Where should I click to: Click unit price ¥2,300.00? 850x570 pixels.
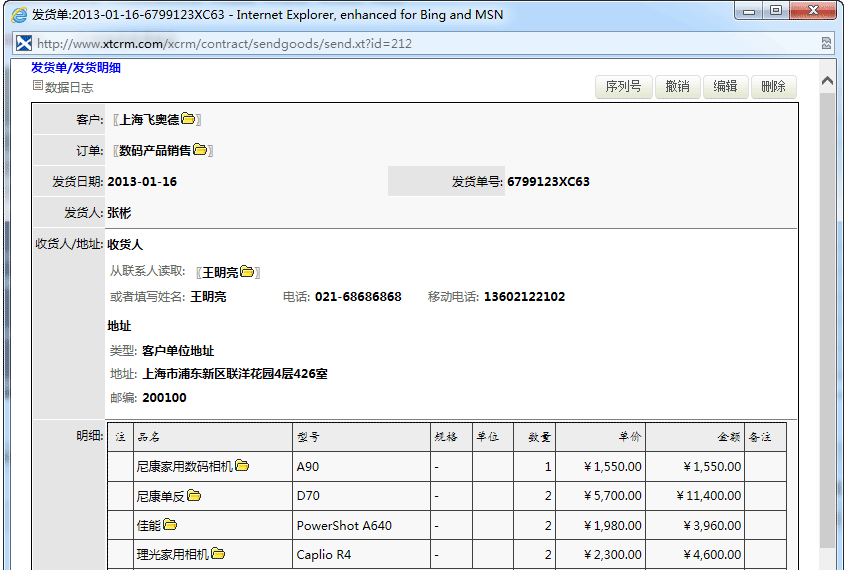[613, 555]
